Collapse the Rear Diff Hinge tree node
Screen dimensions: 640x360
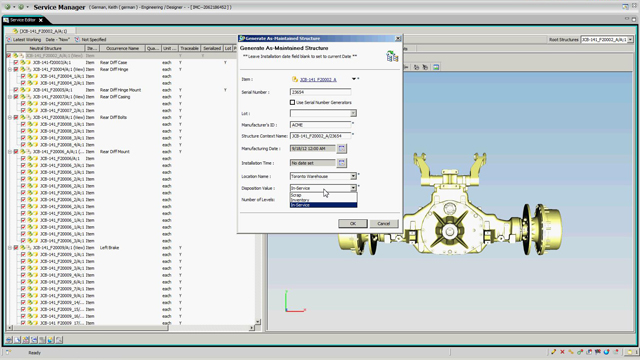click(10, 69)
